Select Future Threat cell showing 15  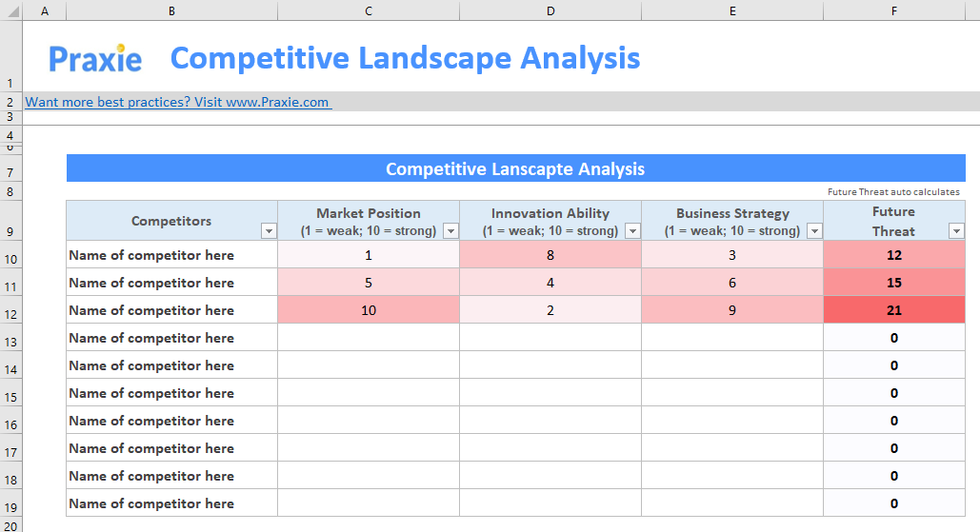point(893,283)
